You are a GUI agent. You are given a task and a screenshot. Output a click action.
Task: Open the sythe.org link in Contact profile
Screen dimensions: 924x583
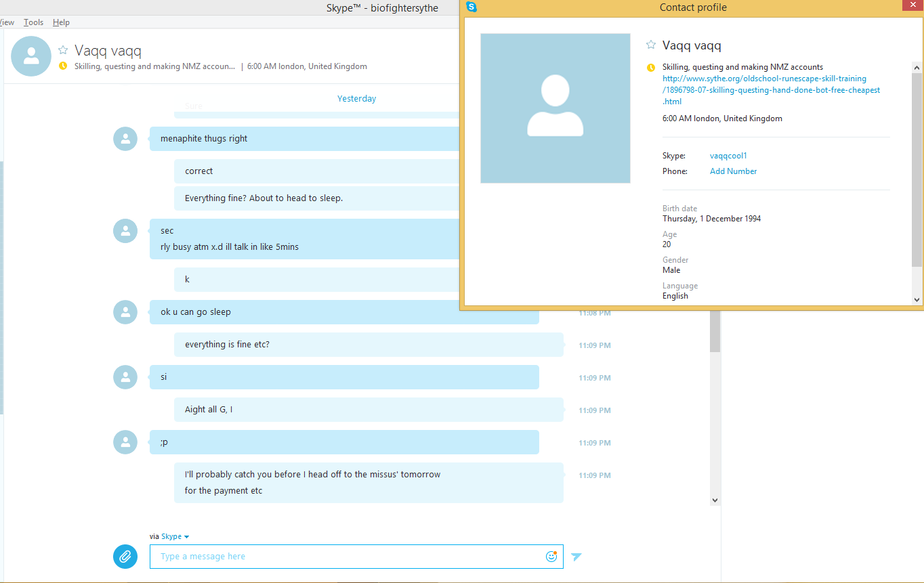(772, 90)
